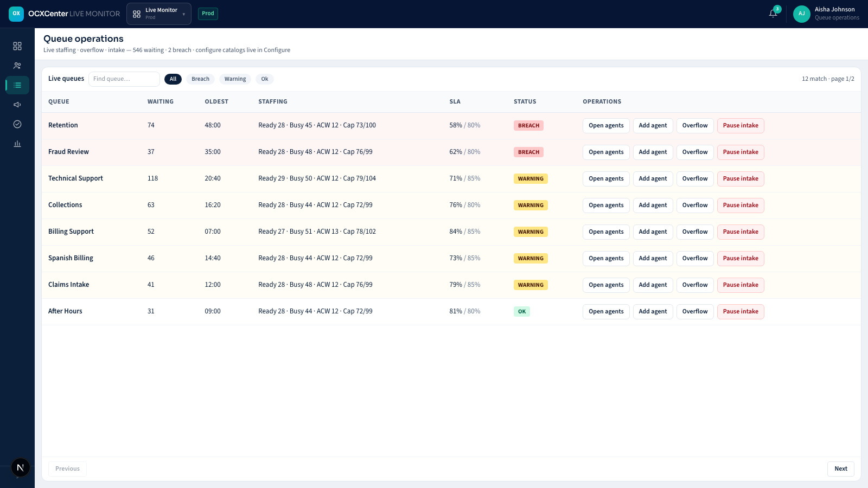Select the queue list sidebar icon
This screenshot has width=868, height=488.
17,85
